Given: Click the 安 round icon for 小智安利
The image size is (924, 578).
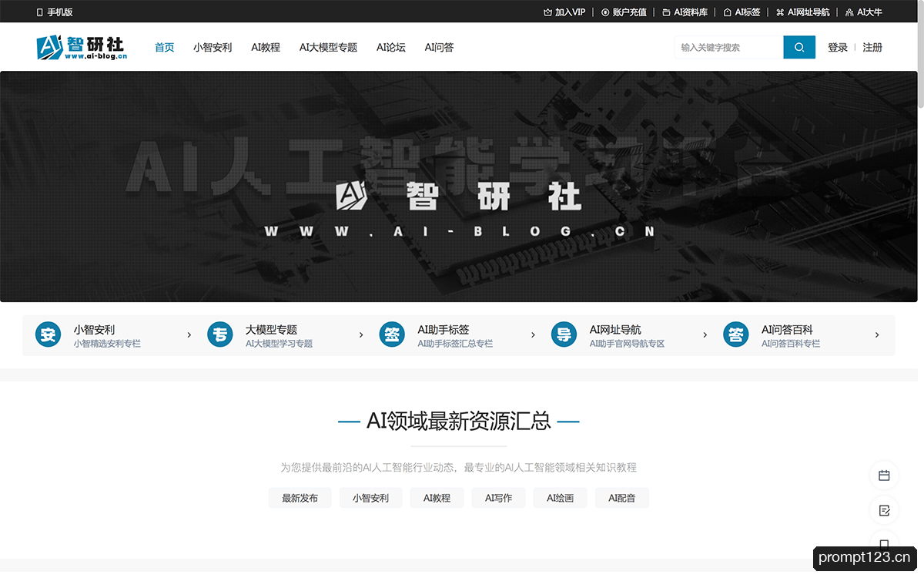Looking at the screenshot, I should pyautogui.click(x=48, y=334).
